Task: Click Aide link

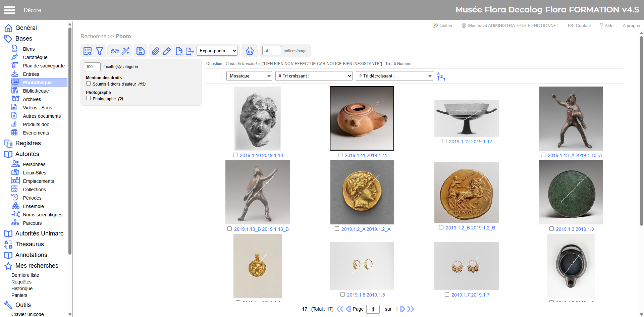Action: coord(607,25)
